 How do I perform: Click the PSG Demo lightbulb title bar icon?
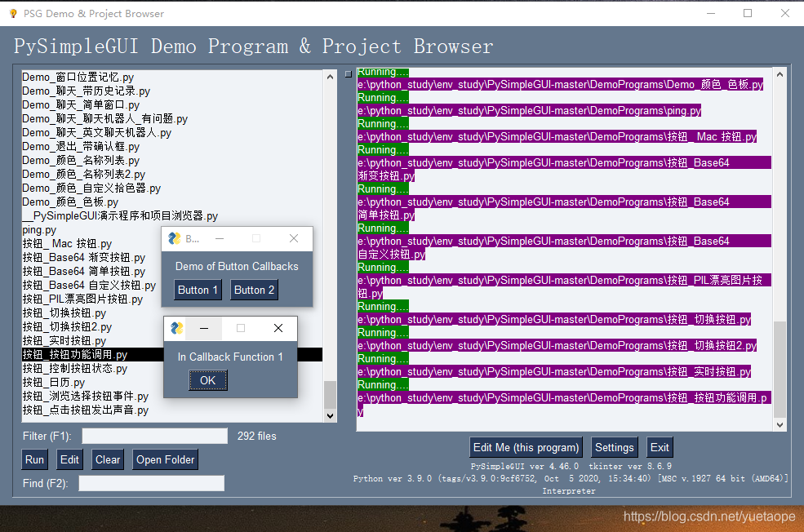click(13, 14)
